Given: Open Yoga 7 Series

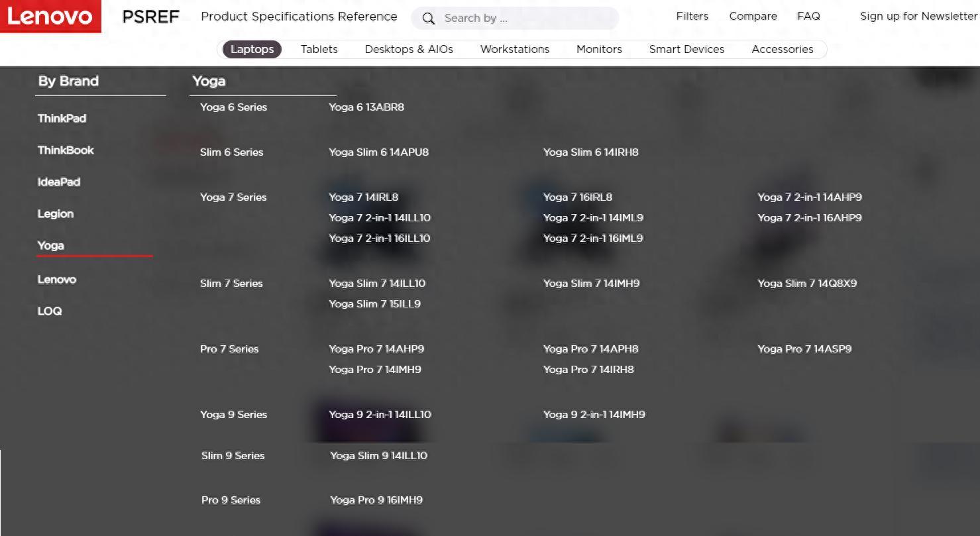Looking at the screenshot, I should [233, 197].
